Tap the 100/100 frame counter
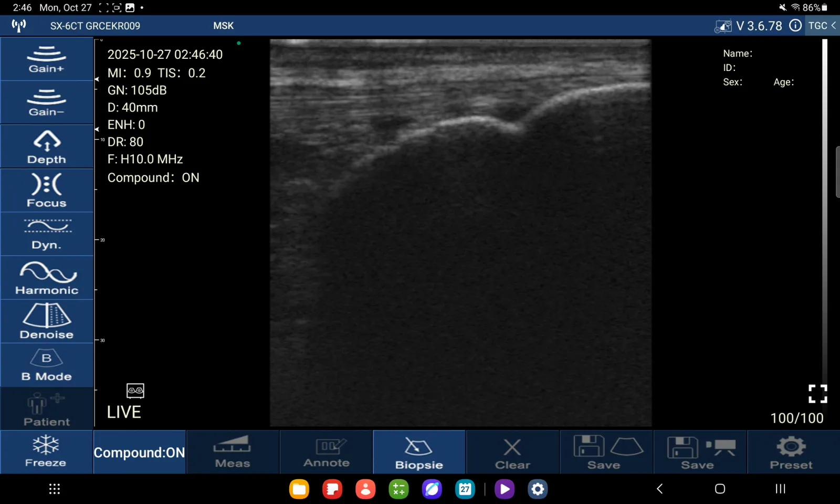This screenshot has height=504, width=840. (x=796, y=418)
